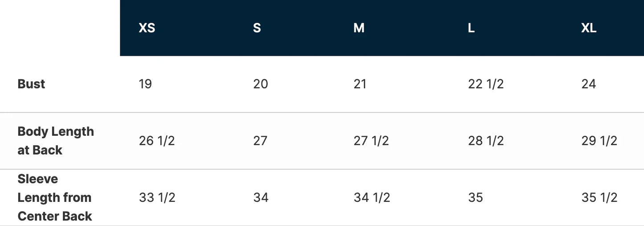Click the M bust value 21

point(360,84)
